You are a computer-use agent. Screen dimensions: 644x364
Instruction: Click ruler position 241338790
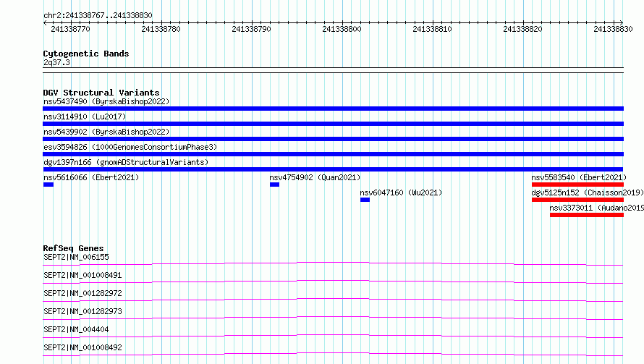251,29
